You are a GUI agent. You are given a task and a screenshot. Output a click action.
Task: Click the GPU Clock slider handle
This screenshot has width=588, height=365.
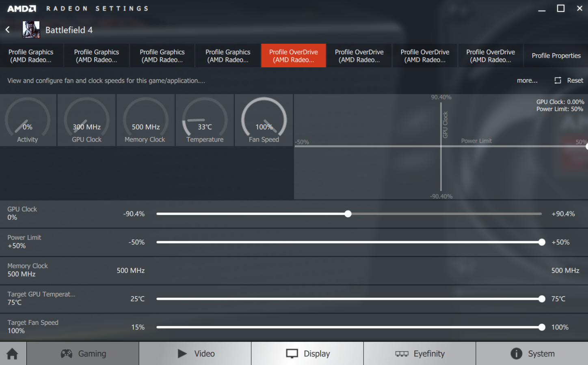pos(348,214)
